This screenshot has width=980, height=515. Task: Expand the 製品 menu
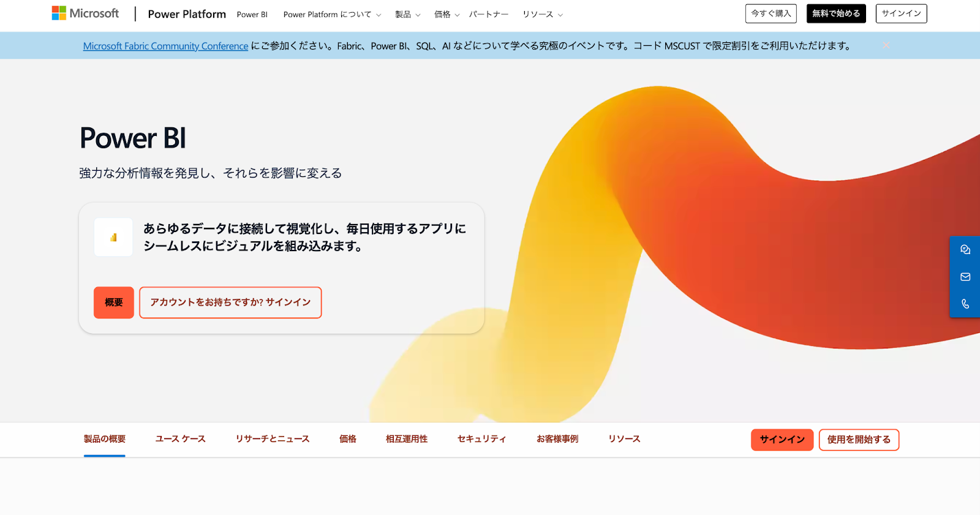pos(407,15)
